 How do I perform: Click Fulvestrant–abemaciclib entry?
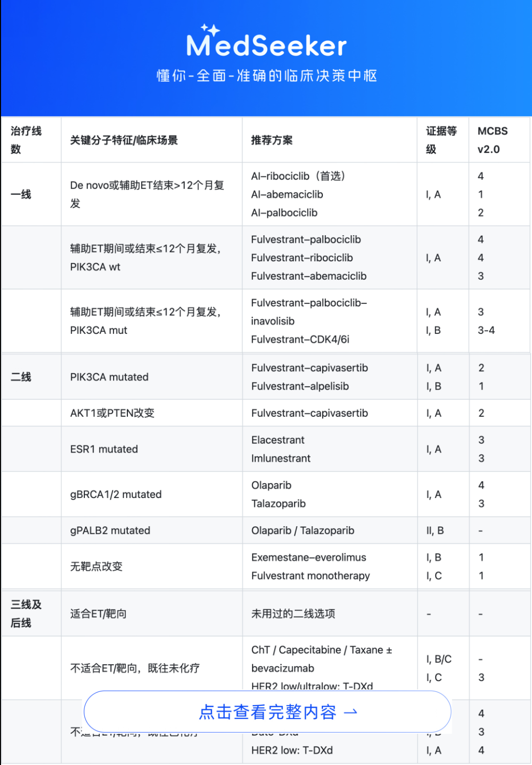[308, 276]
